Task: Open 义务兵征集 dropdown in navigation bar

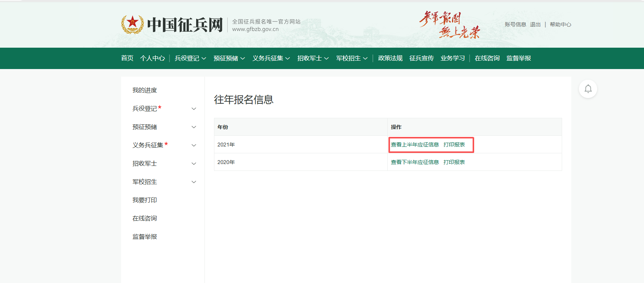Action: coord(271,58)
